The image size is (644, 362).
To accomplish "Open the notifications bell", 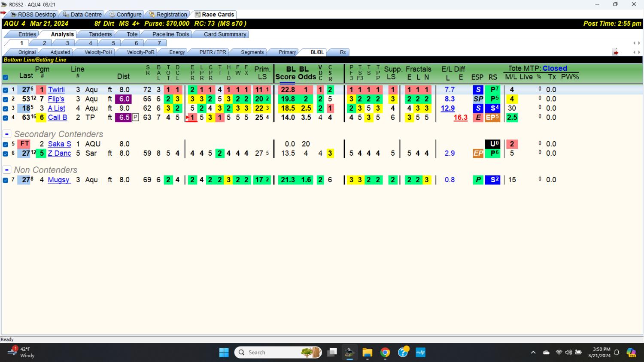I will point(617,353).
